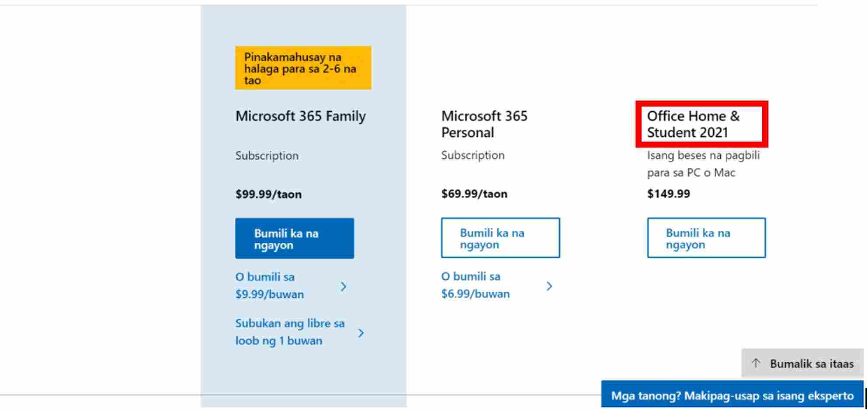
Task: Open the O bumili sa $6.99/buwan link
Action: (475, 285)
